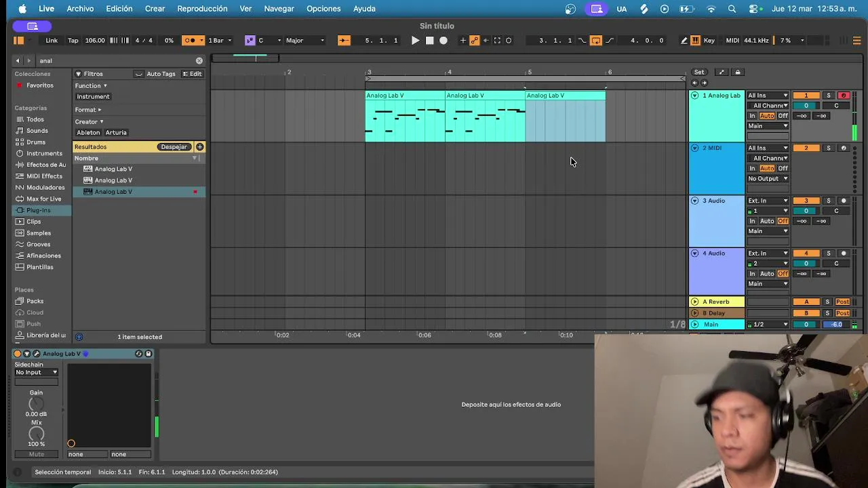The height and width of the screenshot is (488, 868).
Task: Expand the Format filter group
Action: tap(88, 110)
